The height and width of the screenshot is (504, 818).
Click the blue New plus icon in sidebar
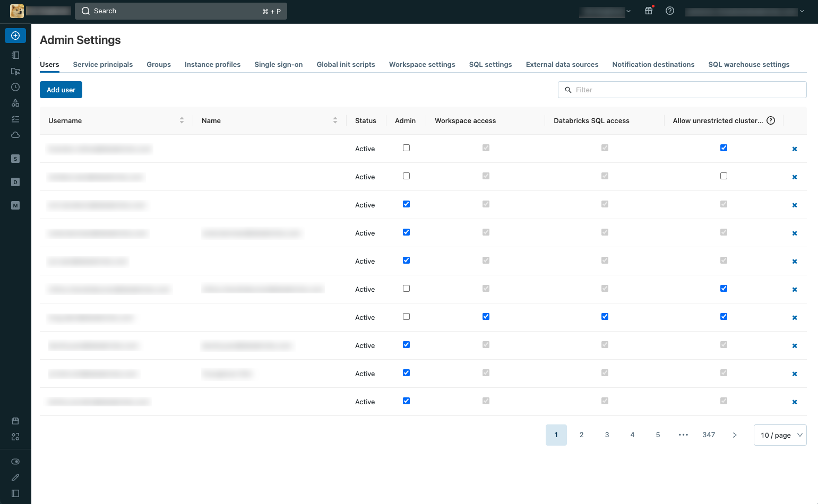15,36
